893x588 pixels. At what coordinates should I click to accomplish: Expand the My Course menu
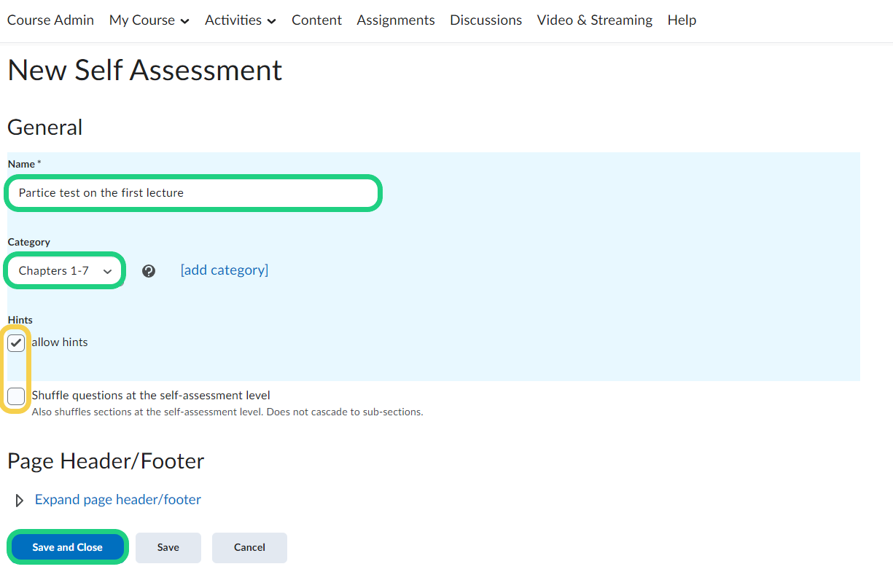pyautogui.click(x=149, y=20)
